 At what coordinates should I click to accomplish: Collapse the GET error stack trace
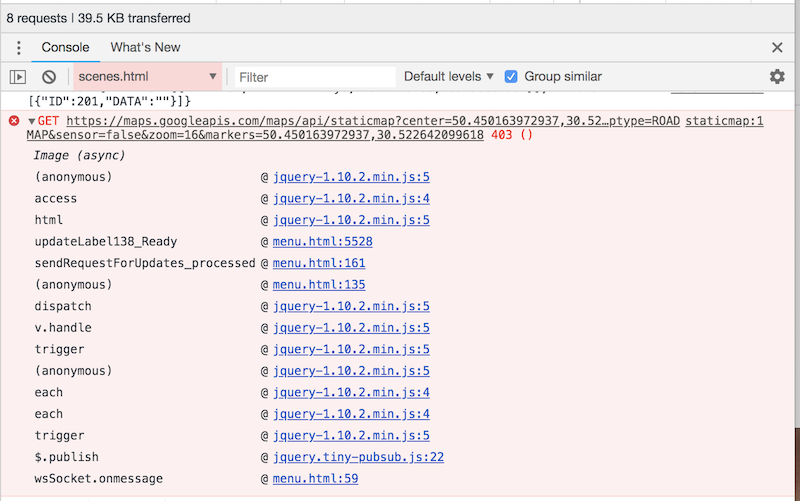point(31,121)
